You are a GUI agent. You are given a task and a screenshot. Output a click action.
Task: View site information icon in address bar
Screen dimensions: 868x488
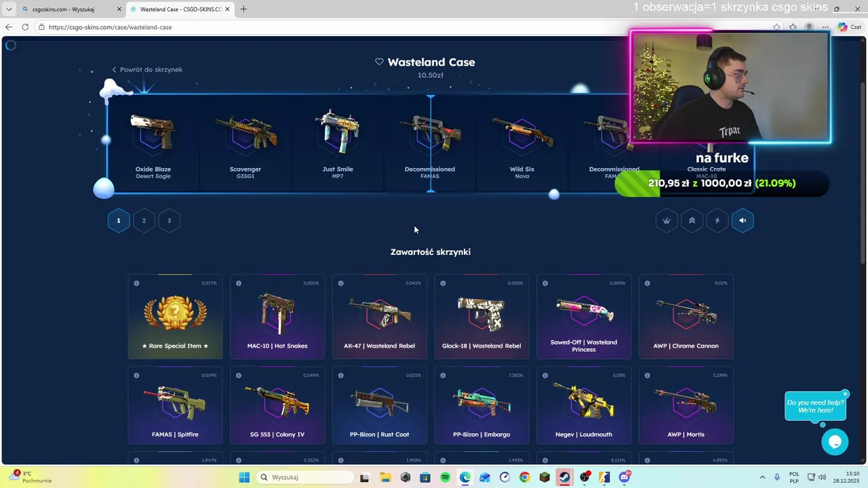tap(41, 27)
